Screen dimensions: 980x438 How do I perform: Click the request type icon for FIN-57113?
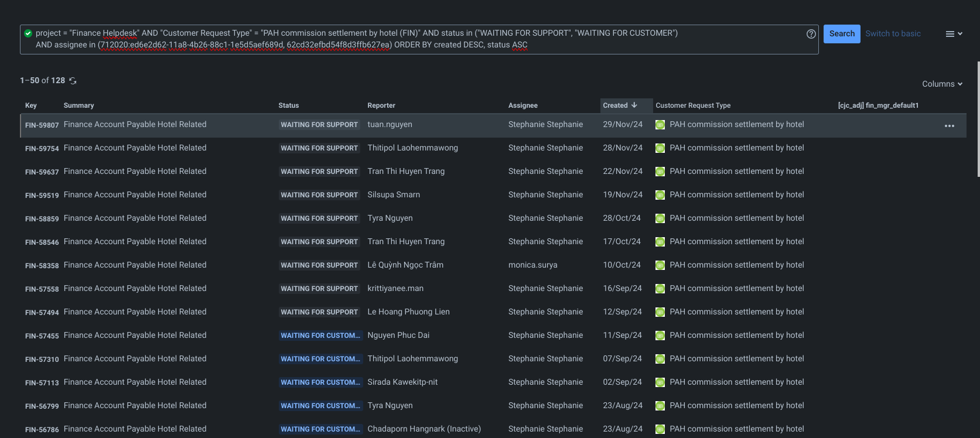click(660, 382)
